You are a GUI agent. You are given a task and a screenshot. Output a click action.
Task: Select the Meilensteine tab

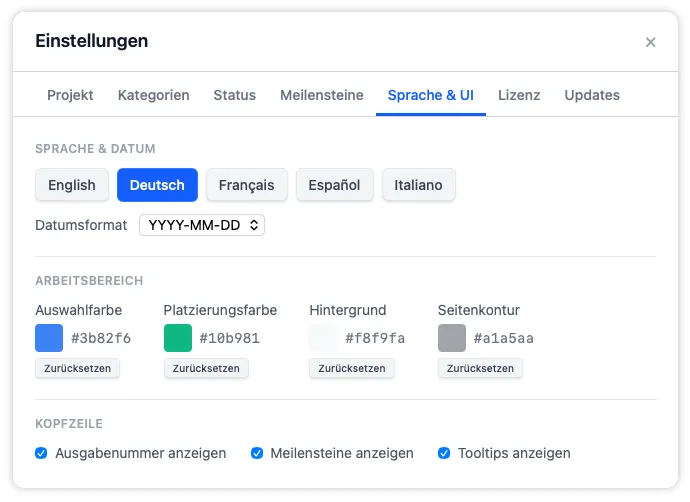pos(322,95)
